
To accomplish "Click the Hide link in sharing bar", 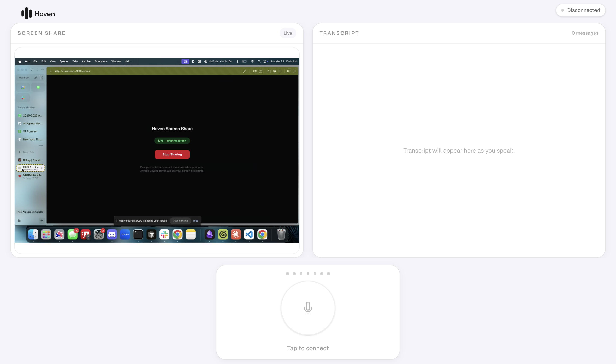I will click(195, 221).
